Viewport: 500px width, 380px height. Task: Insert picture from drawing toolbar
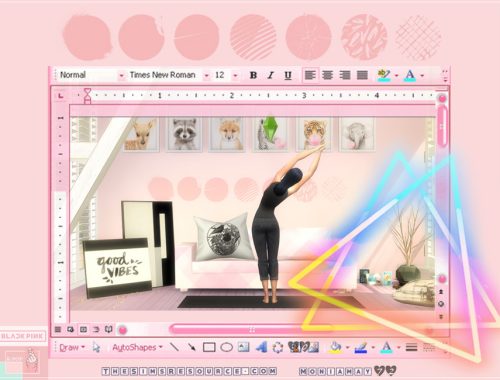[x=314, y=347]
